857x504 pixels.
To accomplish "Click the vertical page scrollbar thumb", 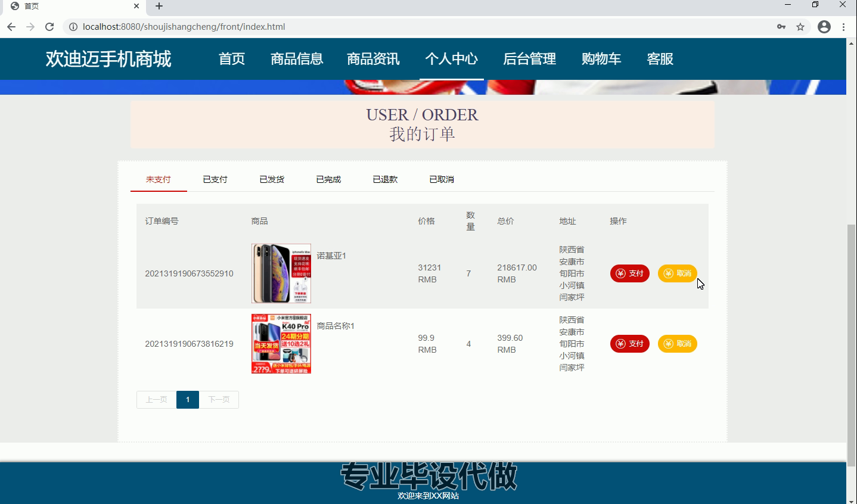I will [x=852, y=344].
